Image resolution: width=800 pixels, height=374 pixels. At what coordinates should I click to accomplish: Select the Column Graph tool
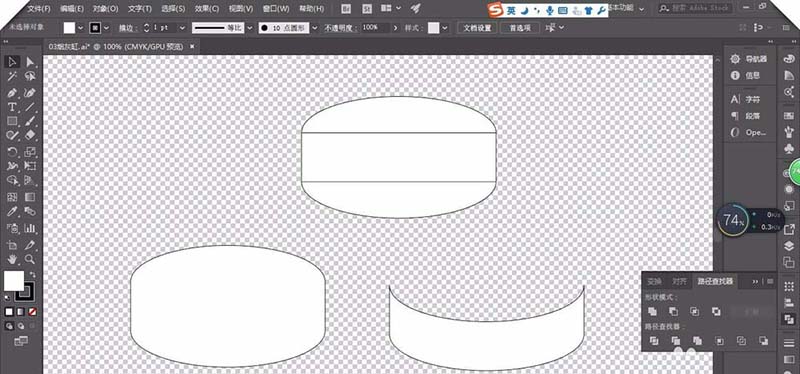(30, 228)
